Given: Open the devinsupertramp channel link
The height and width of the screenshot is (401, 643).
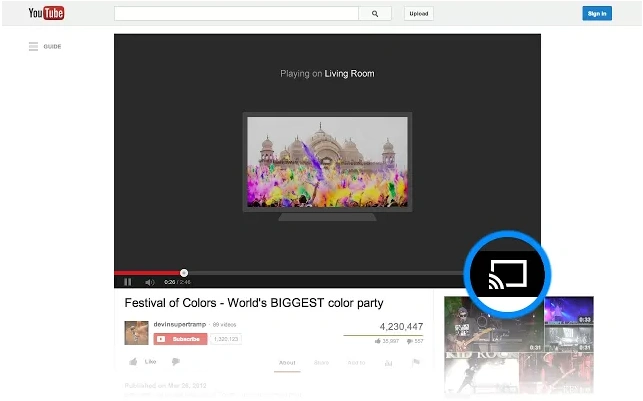Looking at the screenshot, I should pos(180,324).
